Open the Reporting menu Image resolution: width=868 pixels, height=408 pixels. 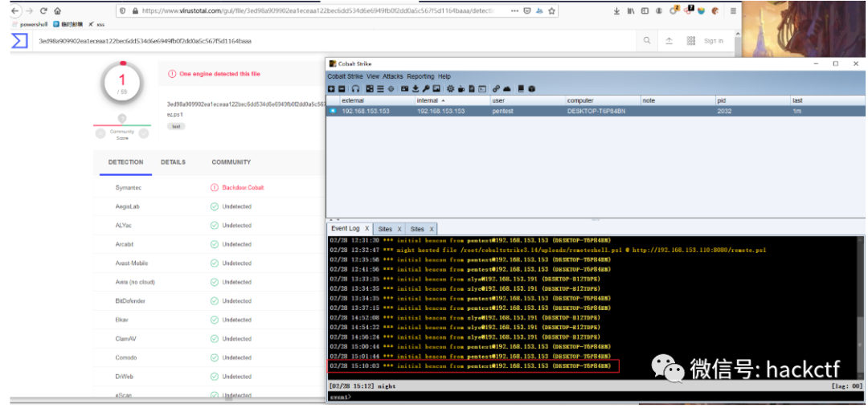(x=420, y=76)
